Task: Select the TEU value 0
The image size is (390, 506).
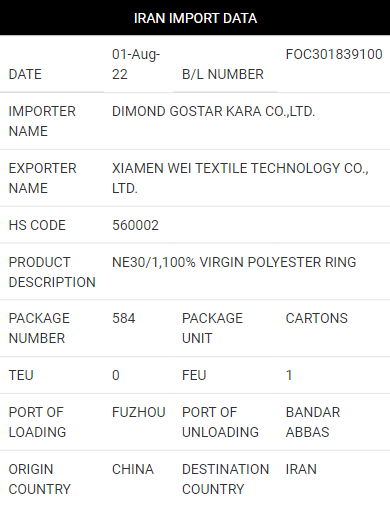Action: coord(116,375)
